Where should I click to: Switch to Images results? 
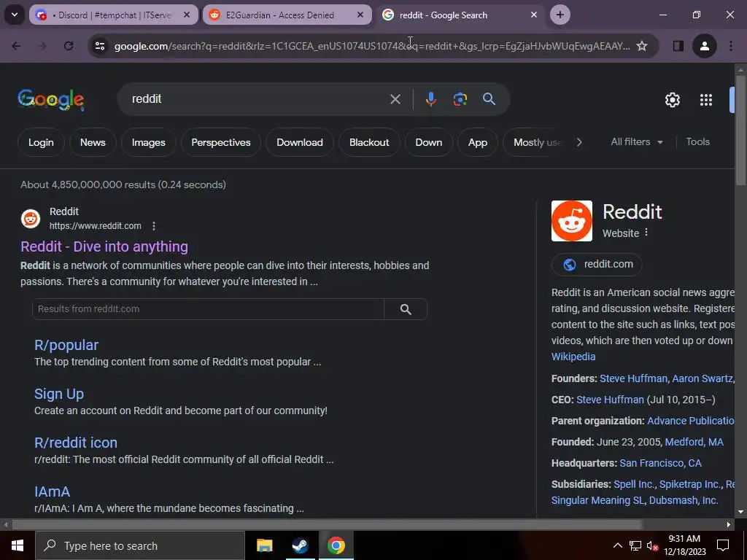149,142
